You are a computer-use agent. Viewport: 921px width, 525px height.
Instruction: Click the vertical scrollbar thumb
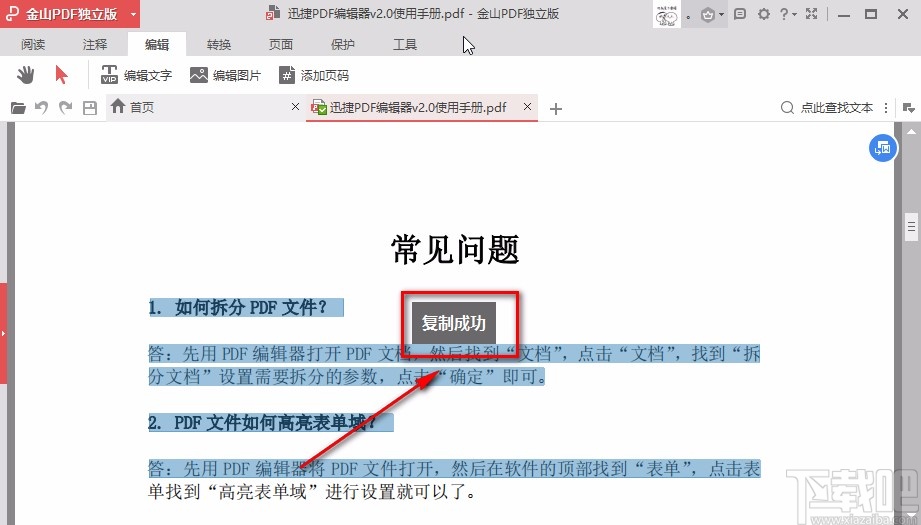click(x=911, y=226)
